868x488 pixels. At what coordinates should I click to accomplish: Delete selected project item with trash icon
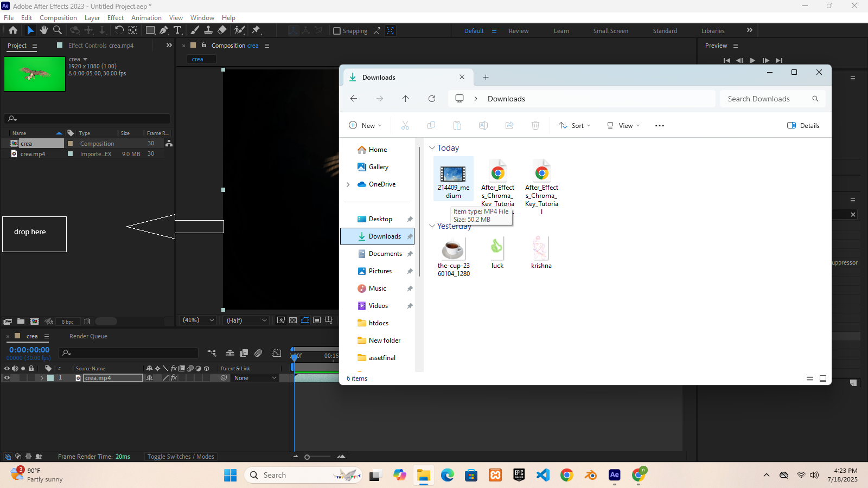[87, 322]
